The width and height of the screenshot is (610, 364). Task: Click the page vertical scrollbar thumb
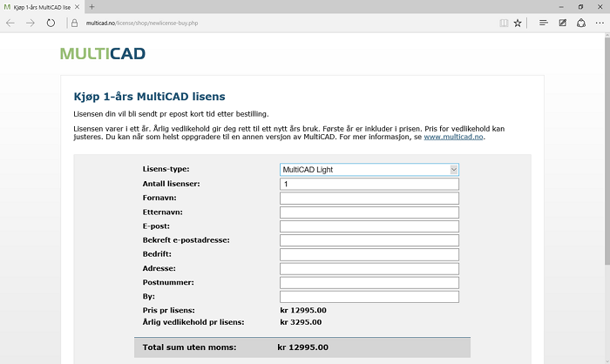tap(607, 152)
